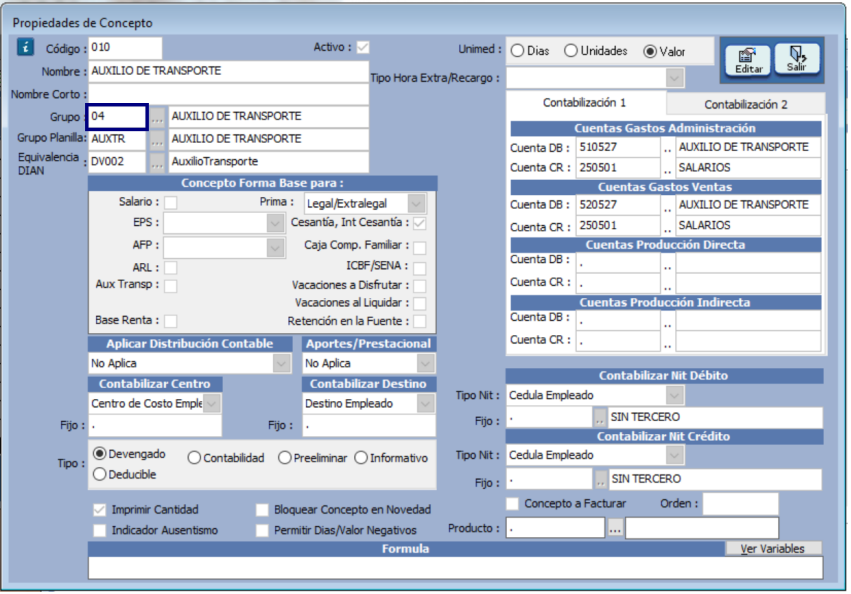Viewport: 851px width, 594px height.
Task: Open Grupo Planilla lookup ellipsis button
Action: pyautogui.click(x=157, y=140)
